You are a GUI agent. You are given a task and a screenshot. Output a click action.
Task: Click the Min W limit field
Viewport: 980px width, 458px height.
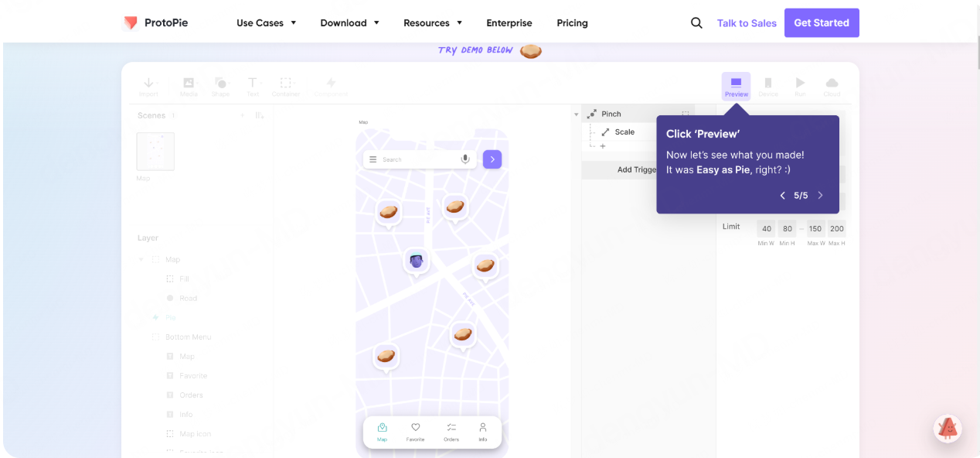pyautogui.click(x=766, y=229)
